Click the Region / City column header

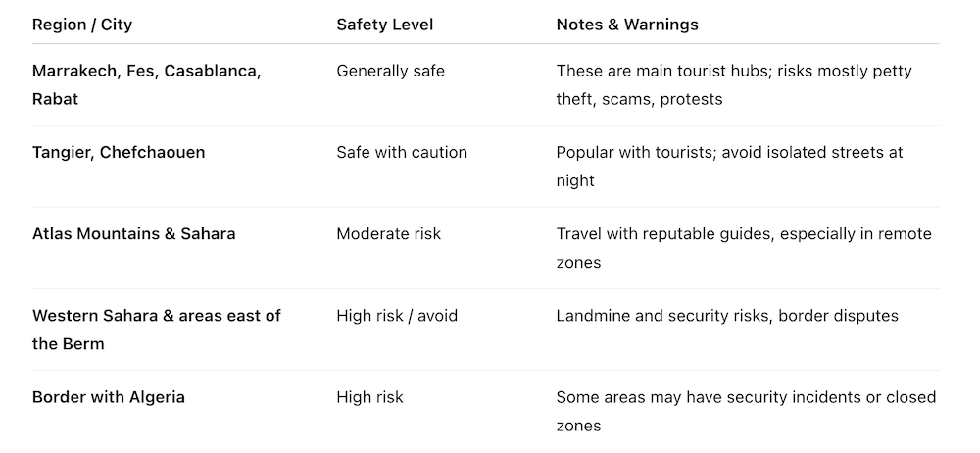point(82,25)
